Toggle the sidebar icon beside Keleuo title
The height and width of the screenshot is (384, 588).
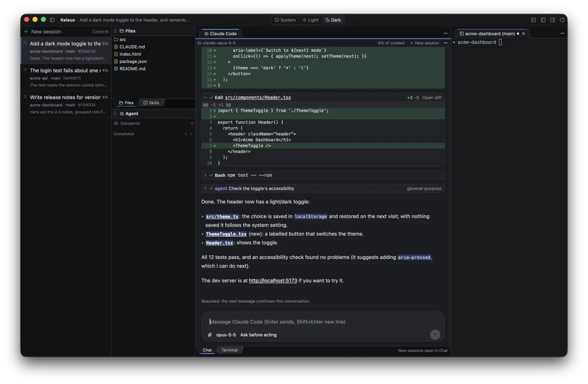52,20
